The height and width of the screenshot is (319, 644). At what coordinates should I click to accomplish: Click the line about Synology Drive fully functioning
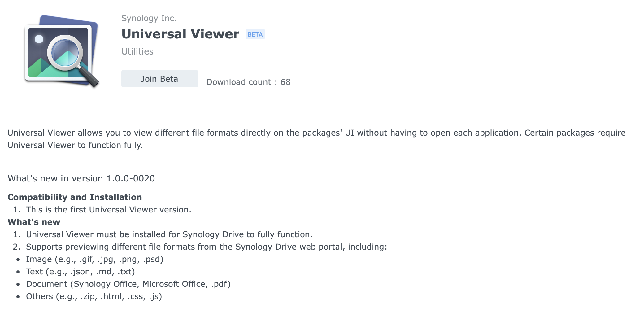(x=169, y=234)
